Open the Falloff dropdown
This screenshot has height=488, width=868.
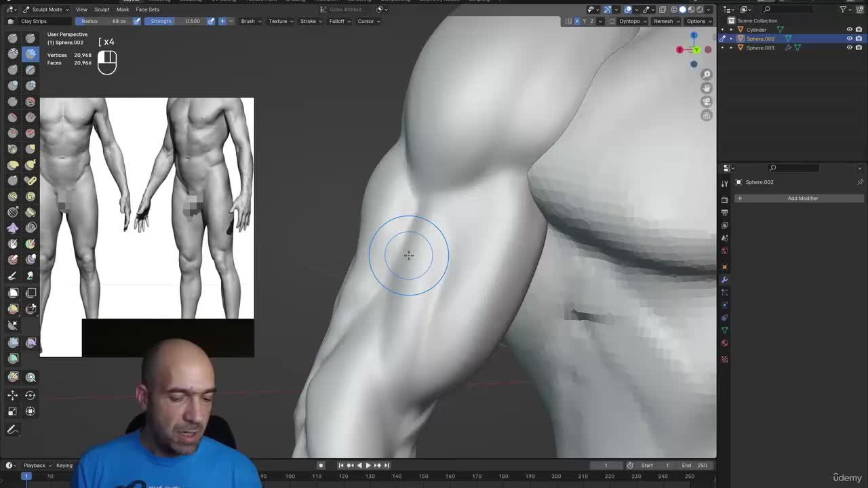339,21
